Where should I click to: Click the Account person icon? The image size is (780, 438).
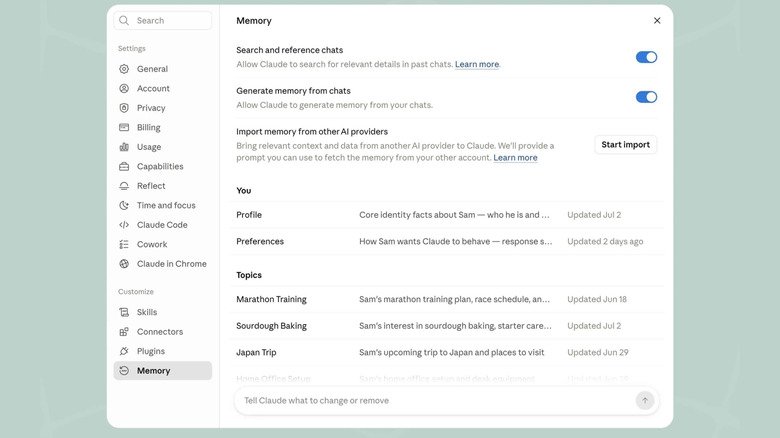pyautogui.click(x=124, y=88)
